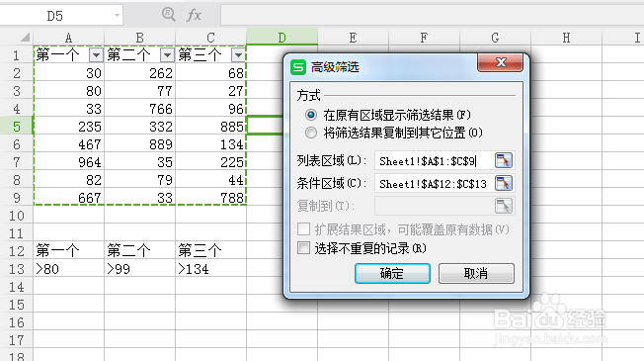Click the 取消 button

(x=476, y=273)
